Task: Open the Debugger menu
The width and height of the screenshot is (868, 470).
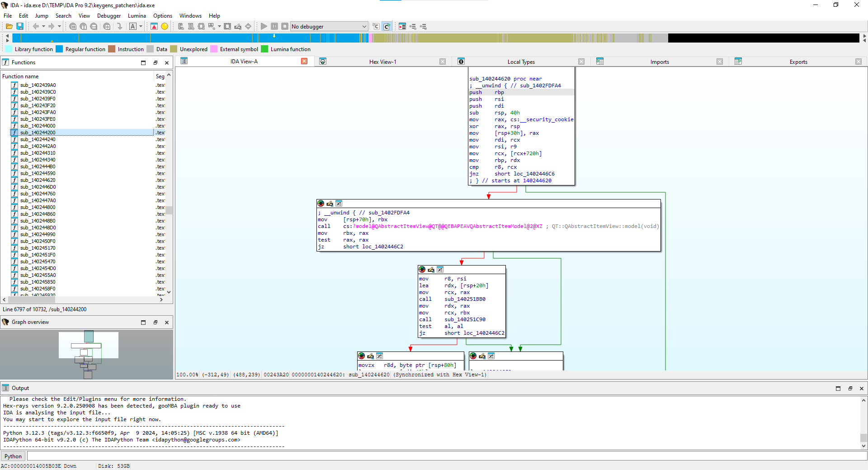Action: tap(109, 15)
